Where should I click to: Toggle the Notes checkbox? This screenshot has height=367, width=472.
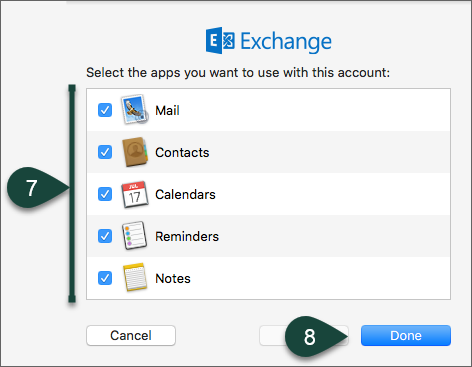[x=105, y=278]
